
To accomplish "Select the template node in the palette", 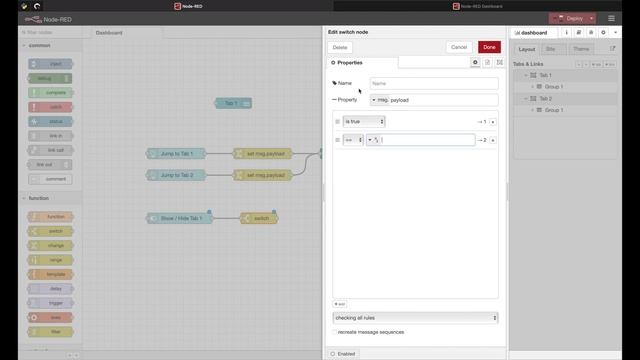I will pos(50,274).
